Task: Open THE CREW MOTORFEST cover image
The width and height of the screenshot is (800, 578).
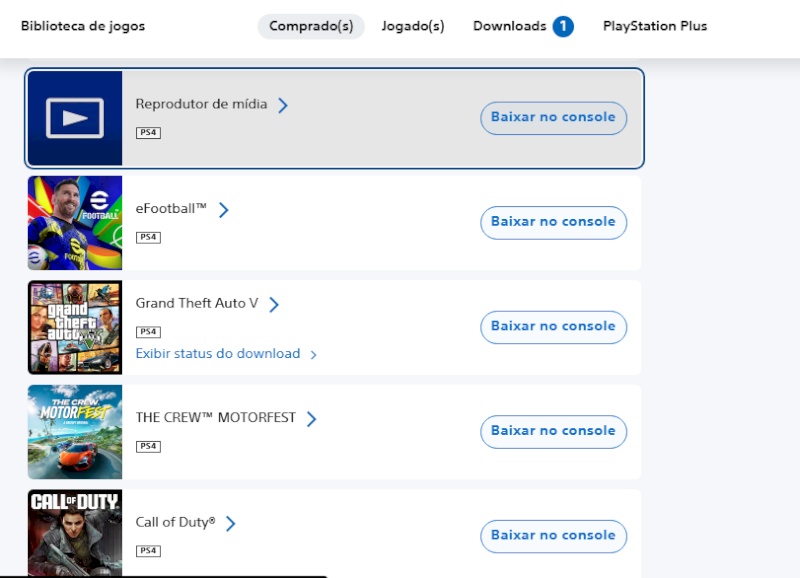Action: coord(75,432)
